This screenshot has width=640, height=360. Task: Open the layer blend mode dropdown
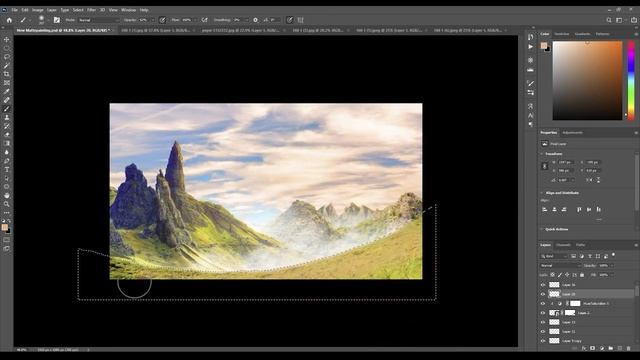560,266
